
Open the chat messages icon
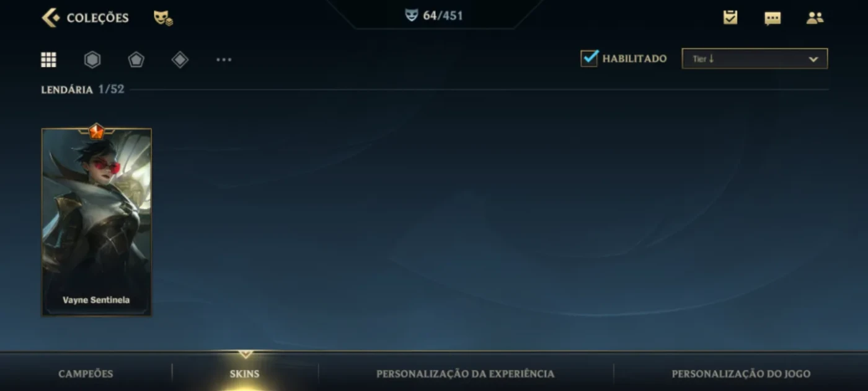click(x=773, y=18)
